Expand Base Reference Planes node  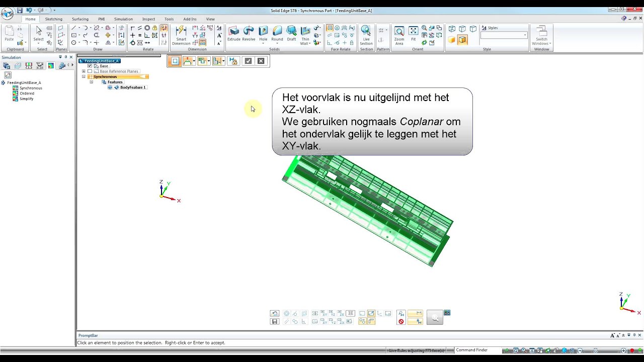(84, 71)
